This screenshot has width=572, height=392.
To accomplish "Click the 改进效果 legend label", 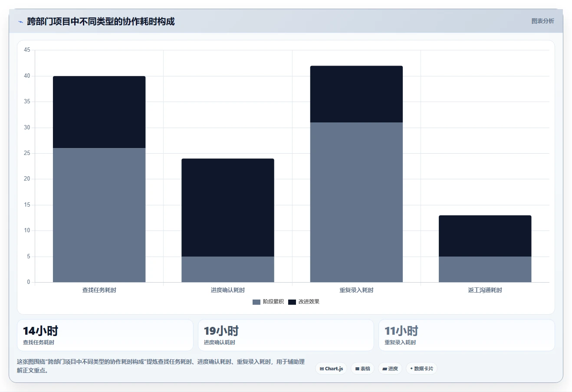I will 309,302.
